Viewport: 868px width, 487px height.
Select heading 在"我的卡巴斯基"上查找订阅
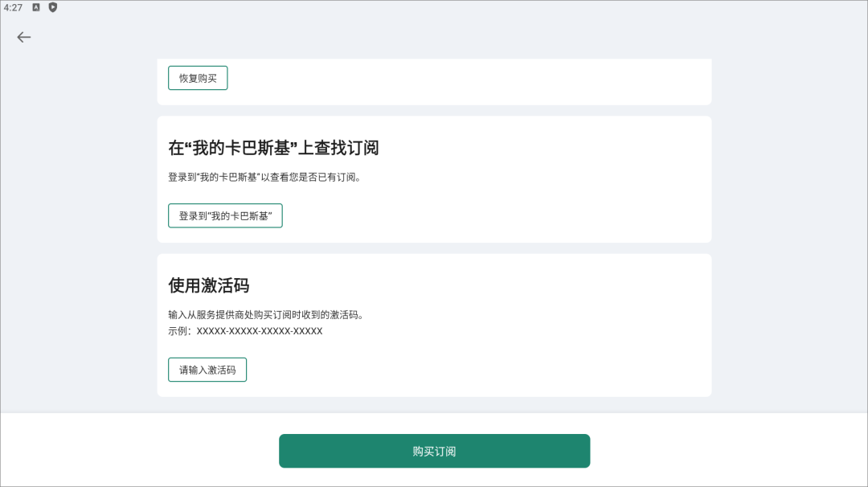pyautogui.click(x=273, y=148)
